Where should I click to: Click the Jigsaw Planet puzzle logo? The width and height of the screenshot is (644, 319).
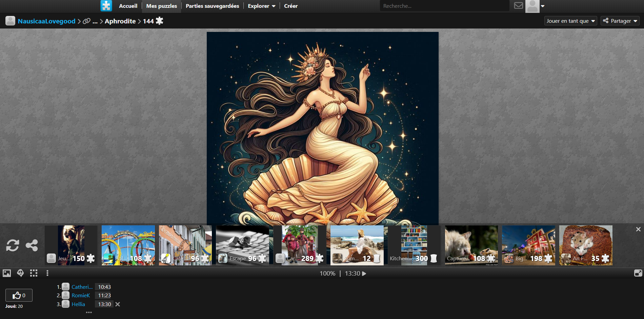(106, 6)
